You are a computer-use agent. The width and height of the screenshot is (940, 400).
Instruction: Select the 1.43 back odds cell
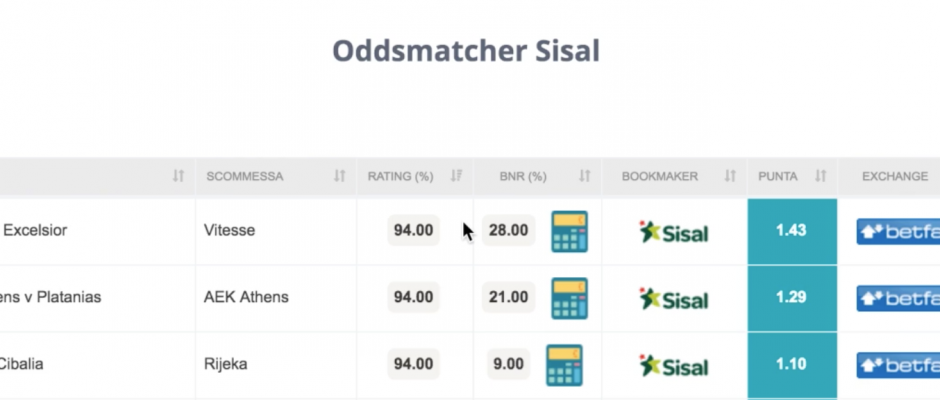pyautogui.click(x=792, y=231)
